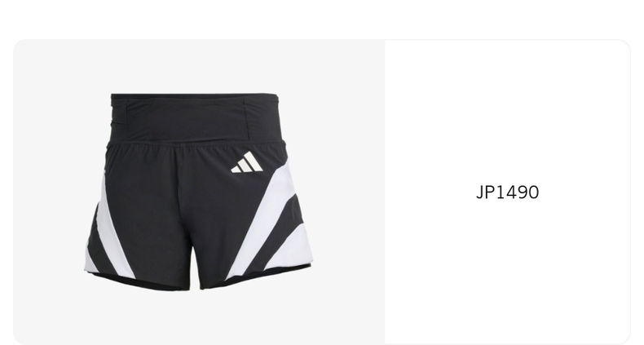Screen dimensions: 644x345
Task: Click the left leg's bottom hem
Action: click(x=139, y=282)
